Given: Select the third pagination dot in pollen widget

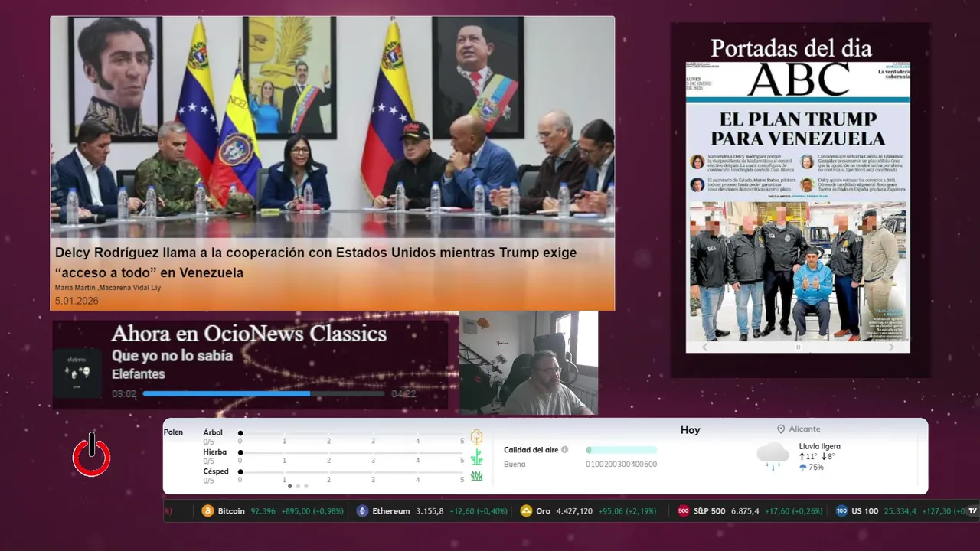Looking at the screenshot, I should tap(306, 486).
